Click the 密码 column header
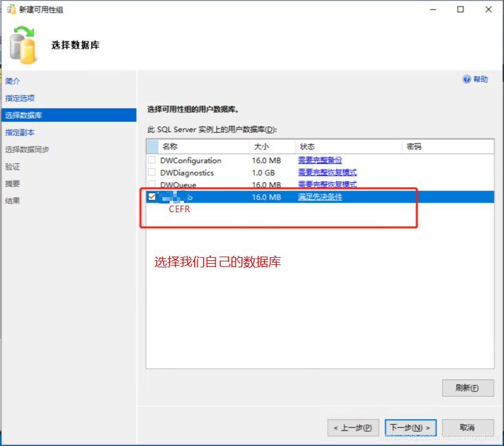Viewport: 504px width, 446px height. tap(448, 147)
